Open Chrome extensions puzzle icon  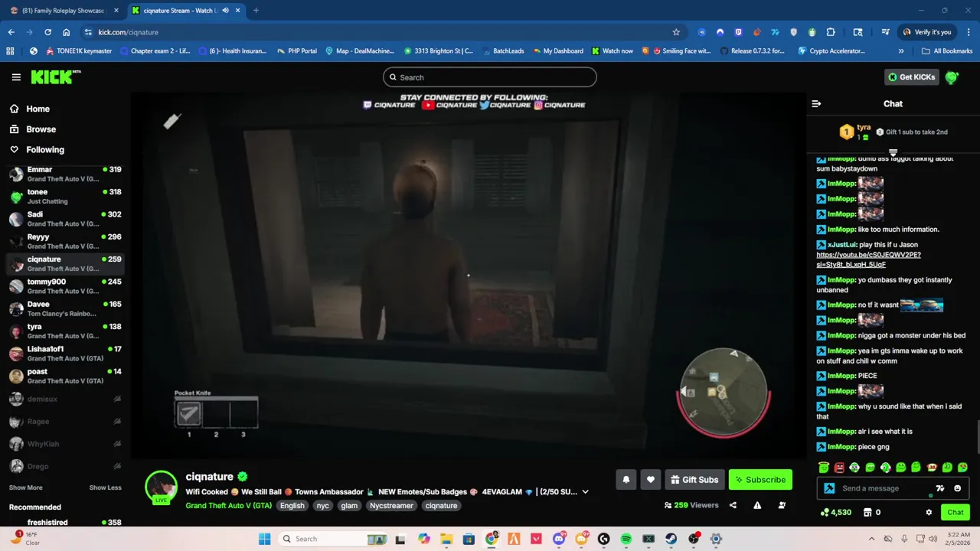[831, 32]
